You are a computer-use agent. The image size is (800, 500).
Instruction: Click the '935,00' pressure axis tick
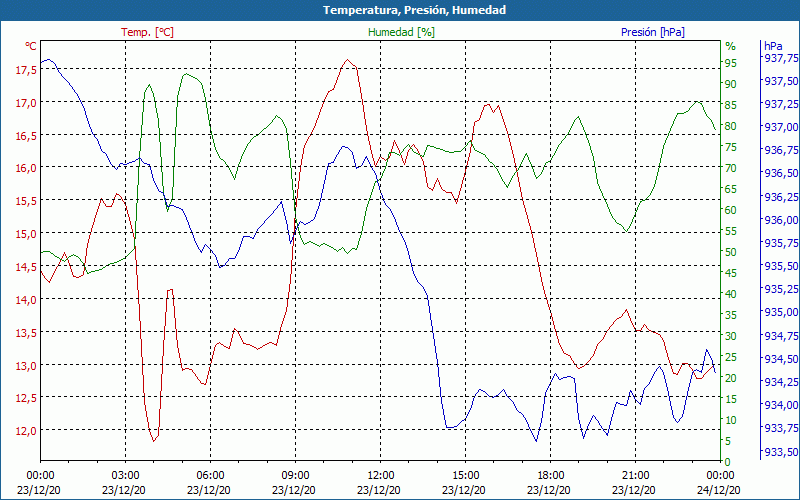coord(781,312)
